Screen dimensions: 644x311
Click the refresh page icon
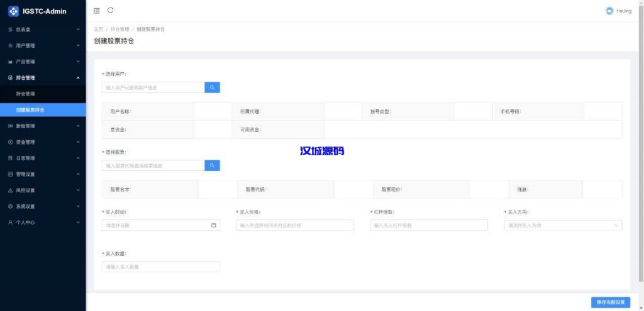[x=110, y=10]
